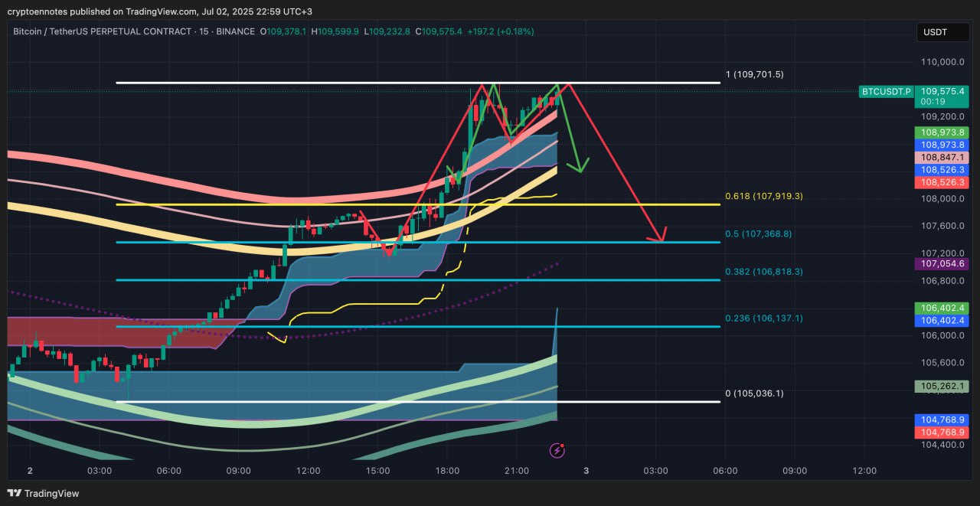
Task: Click the high value H109,599.9
Action: coord(335,31)
